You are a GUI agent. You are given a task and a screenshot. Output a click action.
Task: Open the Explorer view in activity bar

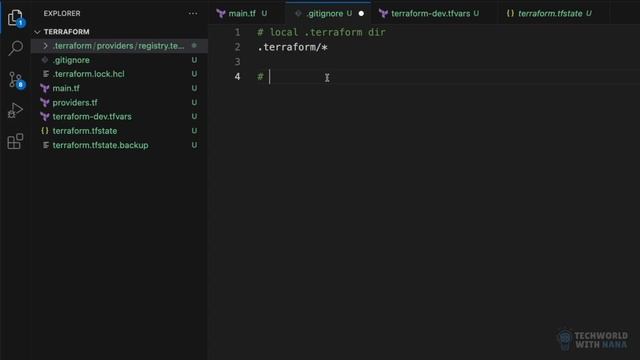[16, 17]
